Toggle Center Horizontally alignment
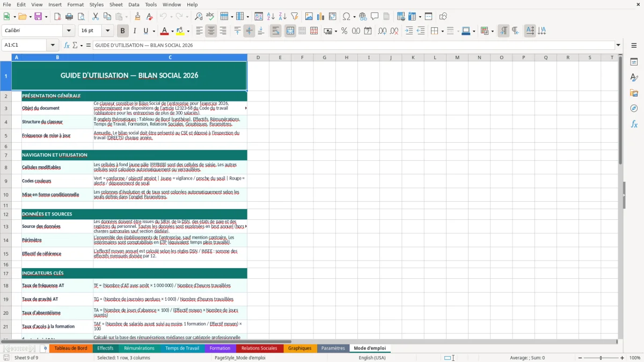The height and width of the screenshot is (362, 644). click(211, 31)
